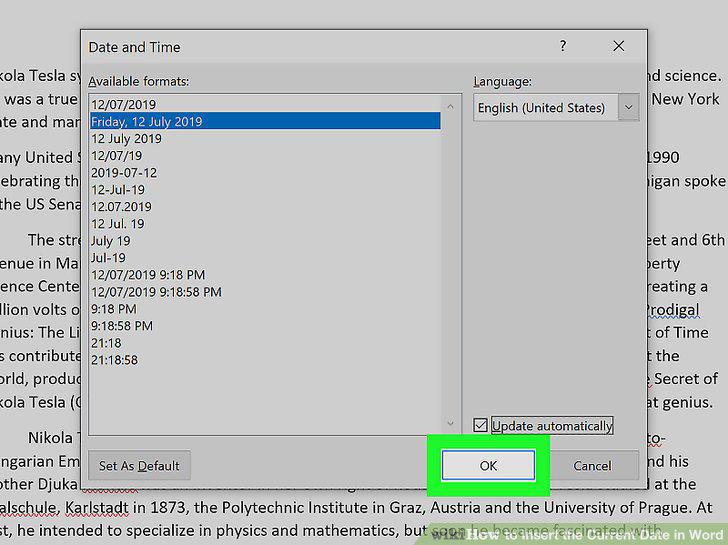
Task: Select format 12/07/2019
Action: point(265,104)
